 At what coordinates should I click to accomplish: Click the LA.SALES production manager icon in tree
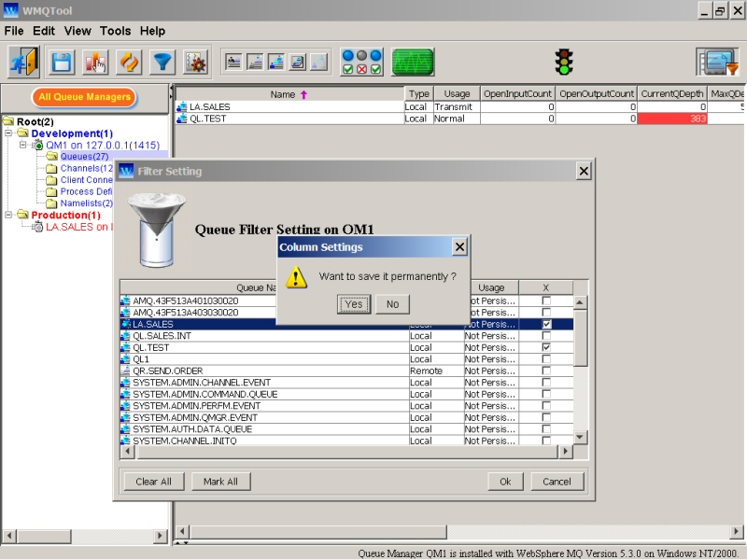pyautogui.click(x=37, y=227)
